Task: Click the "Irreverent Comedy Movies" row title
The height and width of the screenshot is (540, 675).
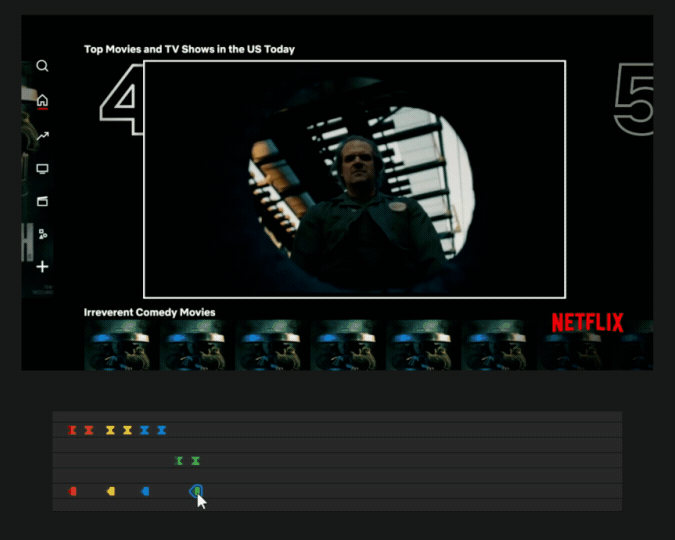Action: pyautogui.click(x=149, y=312)
